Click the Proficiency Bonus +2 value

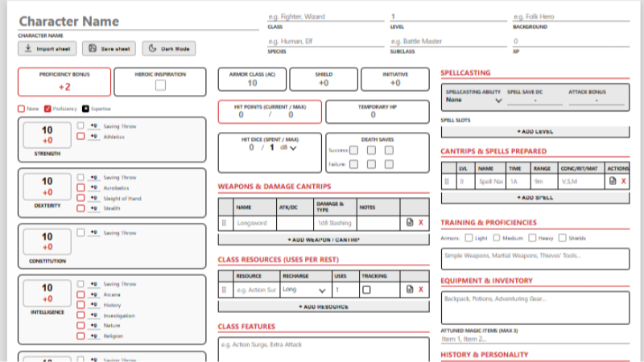tap(64, 87)
